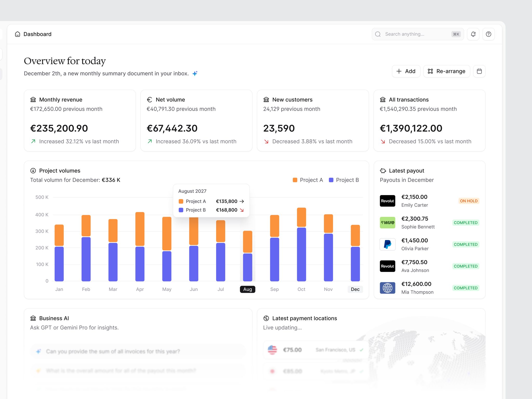532x399 pixels.
Task: Click the Project A orange swatch in tooltip
Action: tap(181, 201)
